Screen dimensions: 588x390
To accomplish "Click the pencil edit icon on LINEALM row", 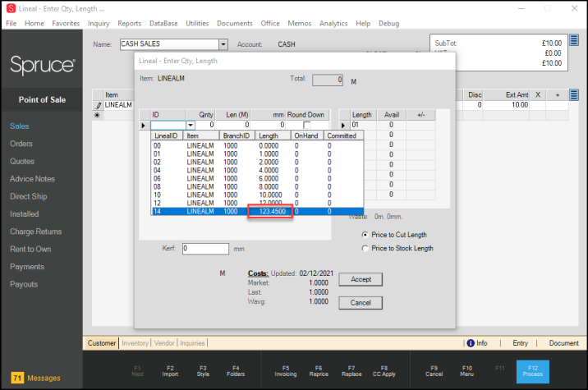I will point(99,105).
